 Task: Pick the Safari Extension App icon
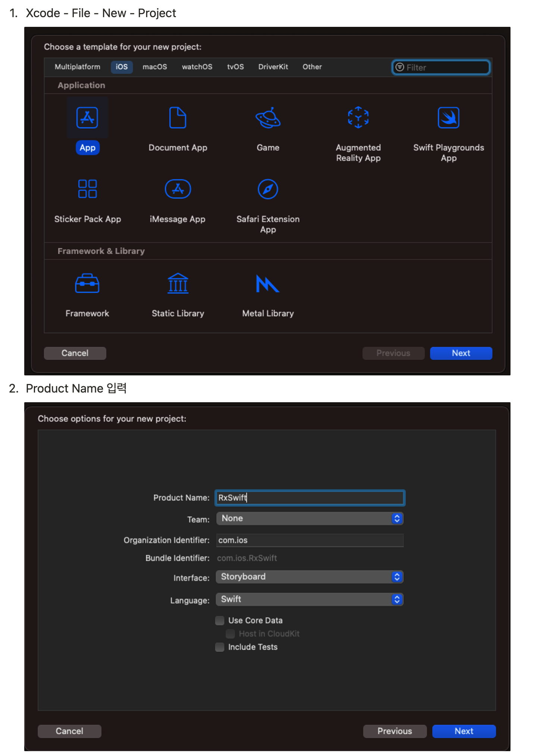[268, 189]
